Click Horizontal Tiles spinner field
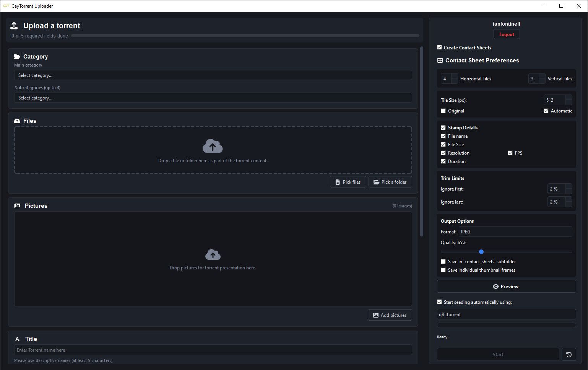This screenshot has width=588, height=370. [449, 79]
